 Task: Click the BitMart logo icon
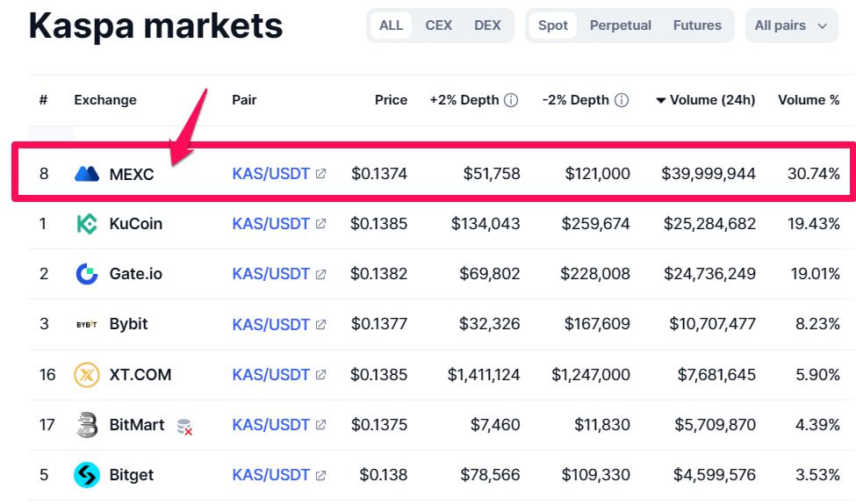87,425
